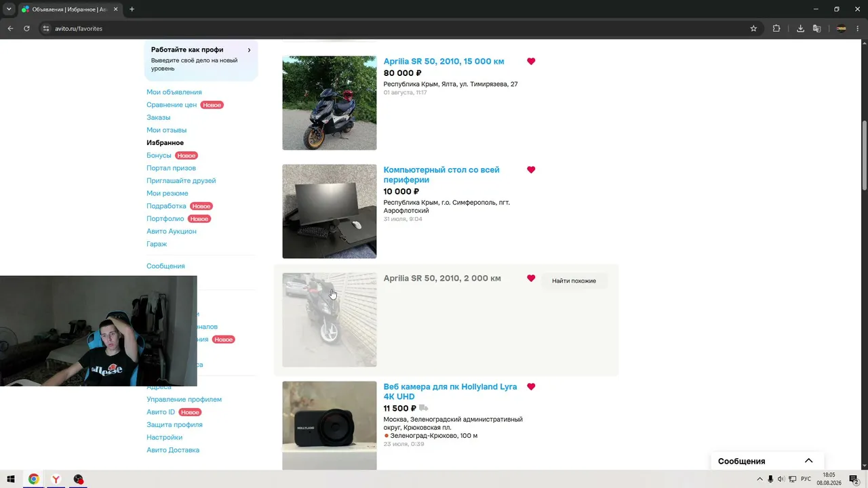Open Приглашайте друзей link

tap(181, 181)
